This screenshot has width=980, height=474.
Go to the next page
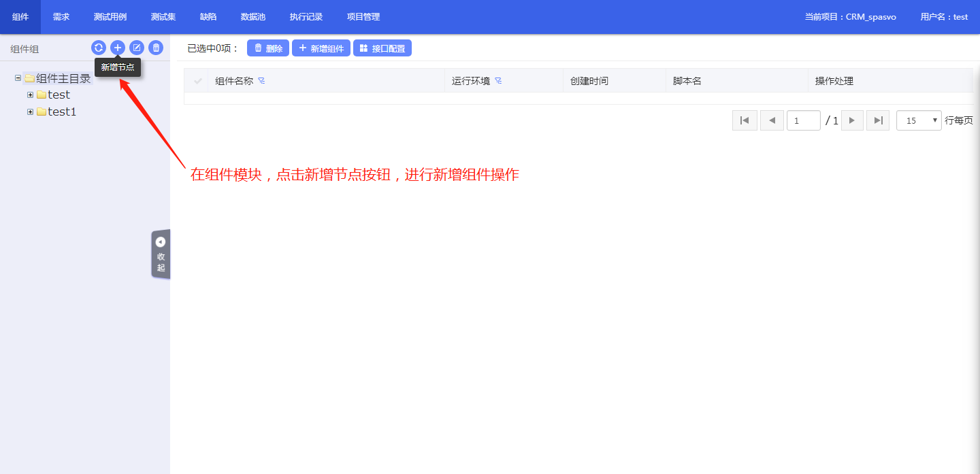pos(852,120)
